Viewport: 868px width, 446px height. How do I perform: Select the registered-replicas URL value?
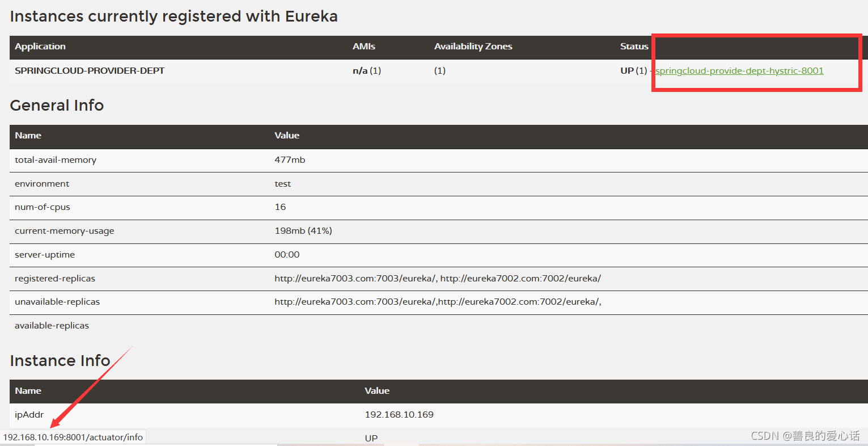point(438,279)
